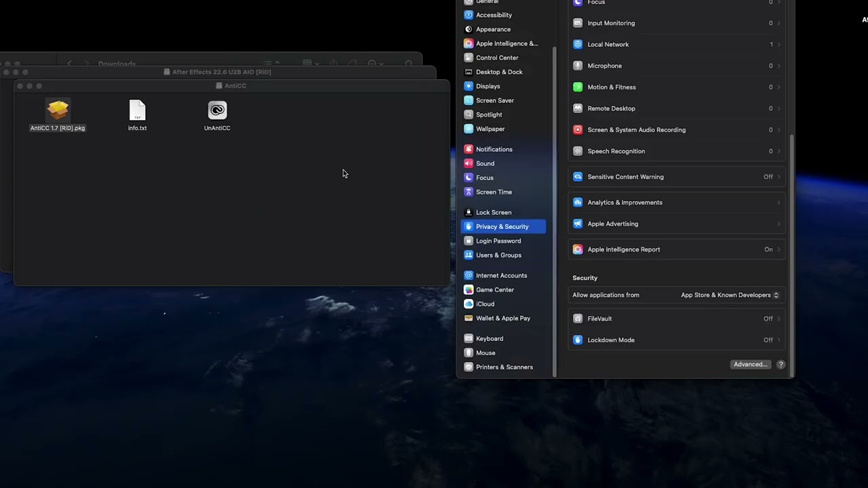Screen dimensions: 868x488
Task: Select Privacy & Security in the sidebar
Action: 503,226
